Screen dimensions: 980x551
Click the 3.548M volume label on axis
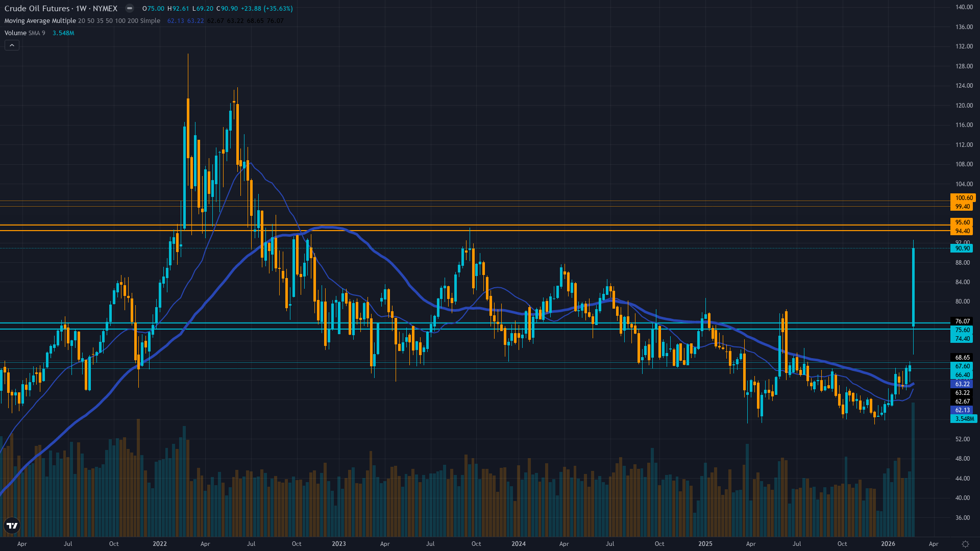(964, 419)
